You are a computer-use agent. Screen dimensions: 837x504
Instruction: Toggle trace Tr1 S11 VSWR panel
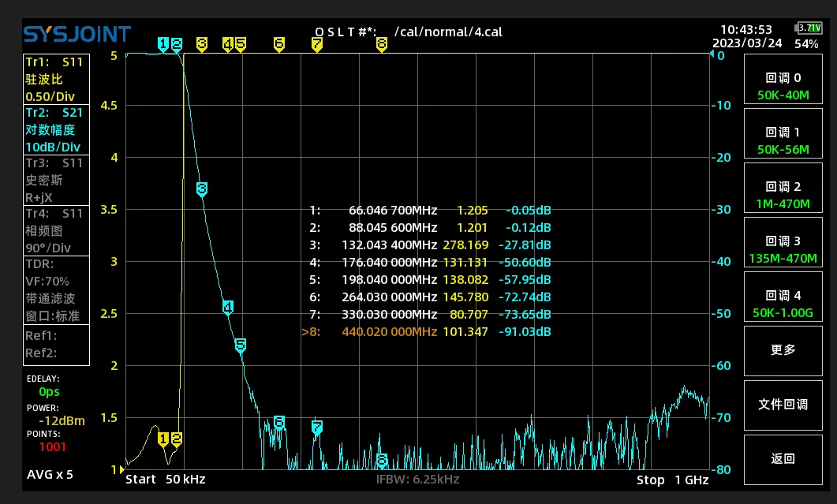pyautogui.click(x=56, y=79)
